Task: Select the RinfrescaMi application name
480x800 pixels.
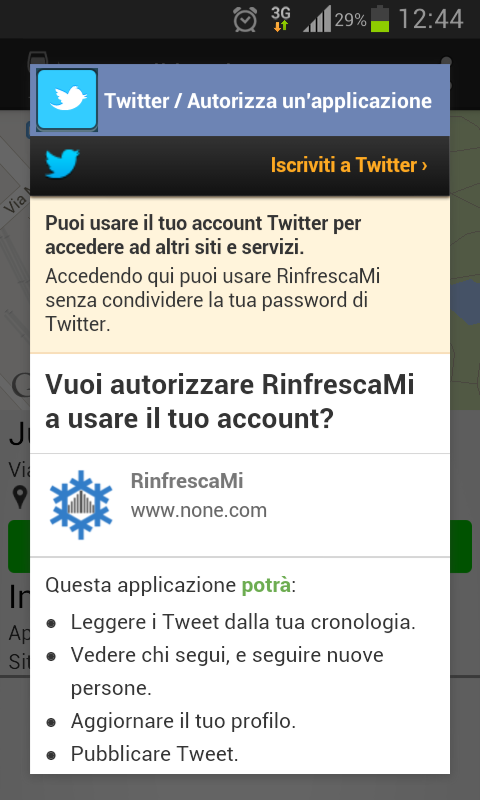Action: [187, 481]
